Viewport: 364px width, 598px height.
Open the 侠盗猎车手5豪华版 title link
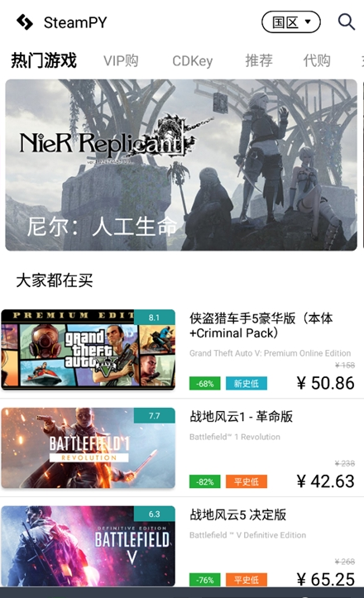tap(261, 325)
